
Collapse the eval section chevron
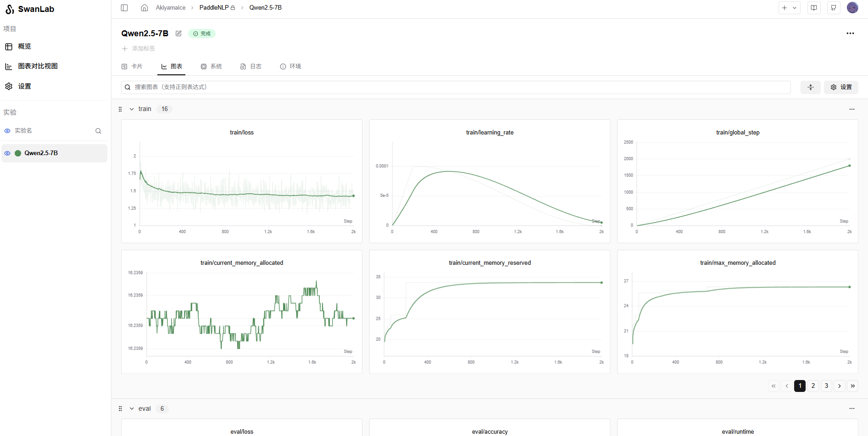pyautogui.click(x=132, y=408)
